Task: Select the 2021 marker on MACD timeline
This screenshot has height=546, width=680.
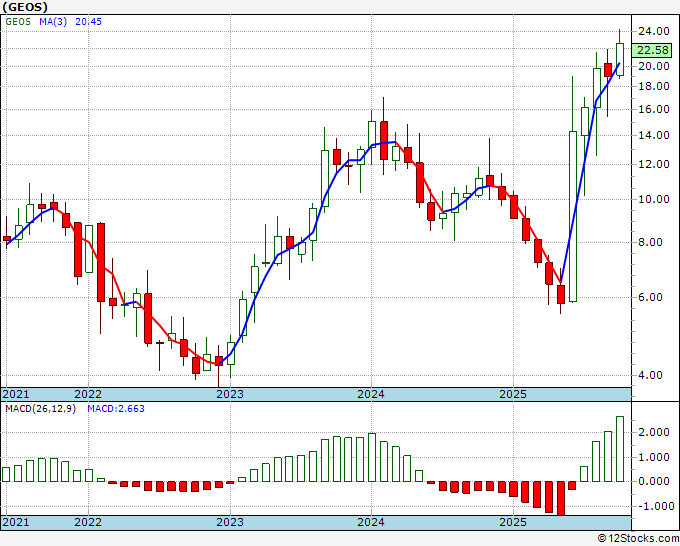Action: click(x=16, y=522)
